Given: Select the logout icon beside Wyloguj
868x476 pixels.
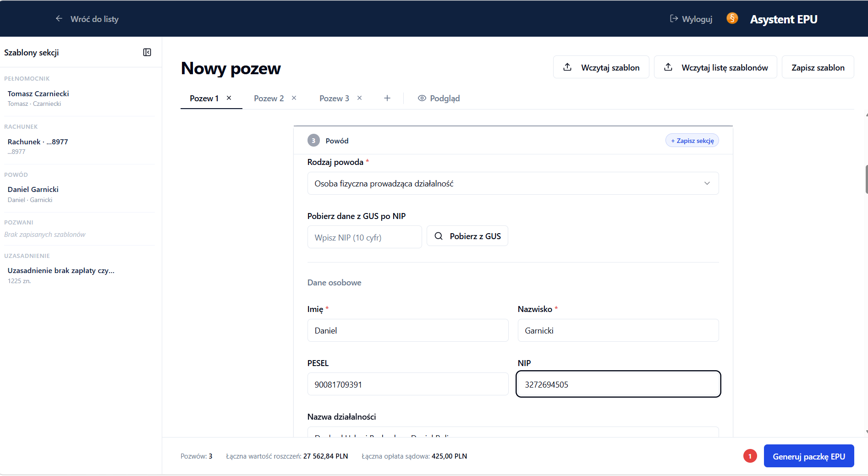Looking at the screenshot, I should click(x=674, y=18).
